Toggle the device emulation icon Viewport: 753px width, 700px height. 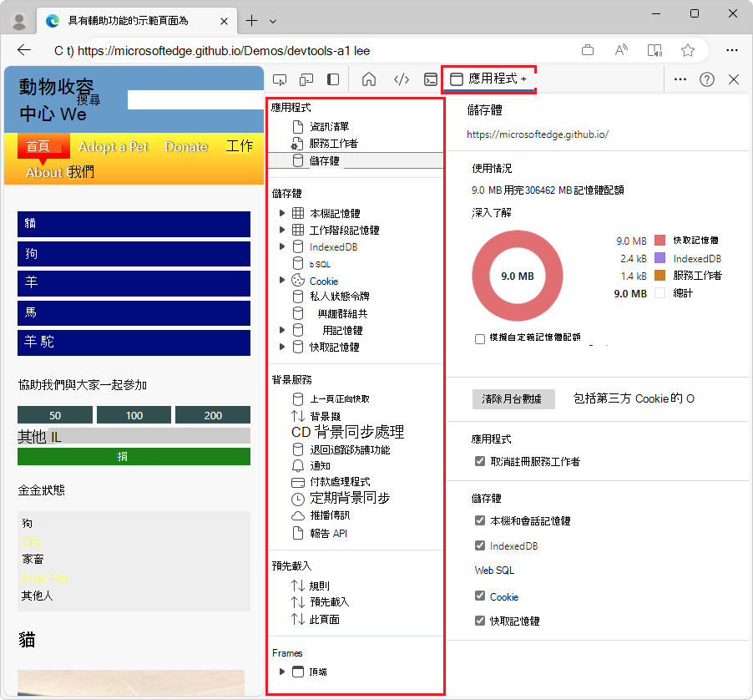pyautogui.click(x=306, y=79)
